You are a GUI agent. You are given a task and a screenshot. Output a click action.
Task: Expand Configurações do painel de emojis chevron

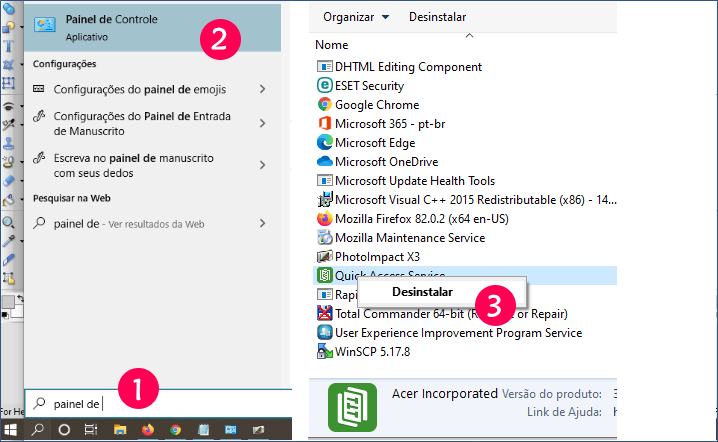pyautogui.click(x=262, y=89)
